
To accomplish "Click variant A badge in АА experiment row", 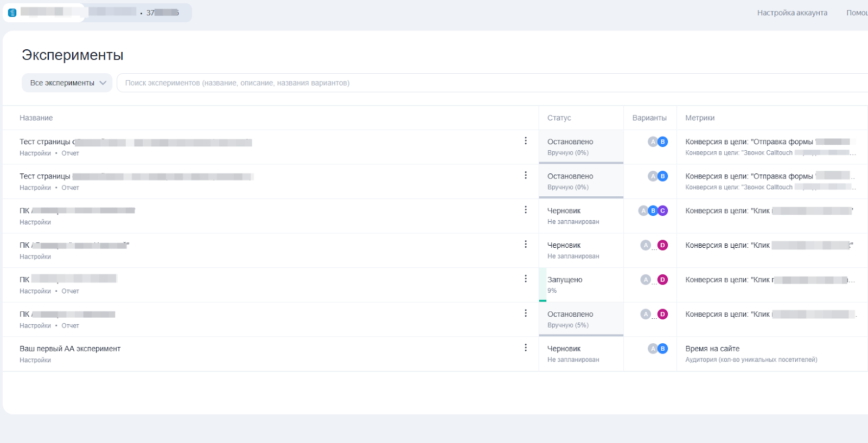I will (653, 349).
